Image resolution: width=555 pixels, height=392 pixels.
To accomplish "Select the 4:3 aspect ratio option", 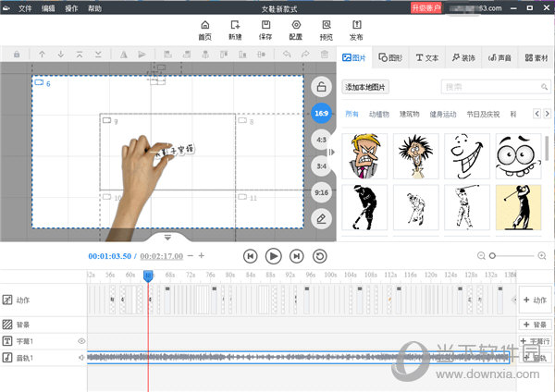I will point(321,140).
